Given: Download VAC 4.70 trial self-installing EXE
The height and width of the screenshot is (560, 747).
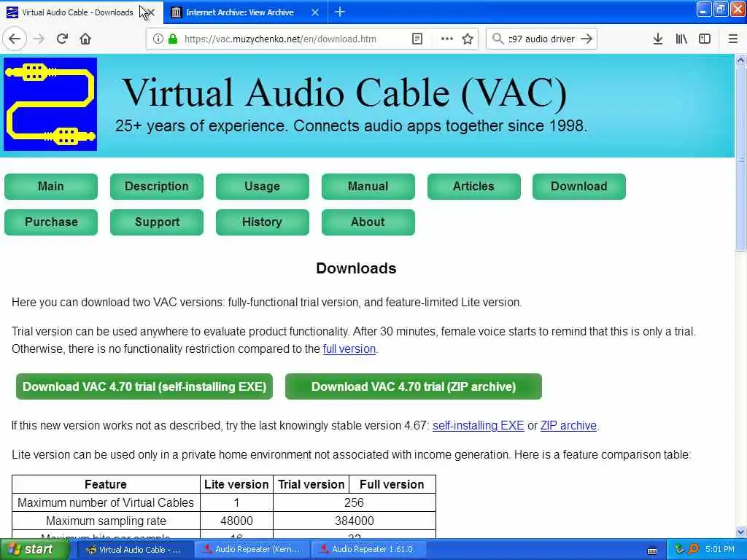Looking at the screenshot, I should point(144,386).
